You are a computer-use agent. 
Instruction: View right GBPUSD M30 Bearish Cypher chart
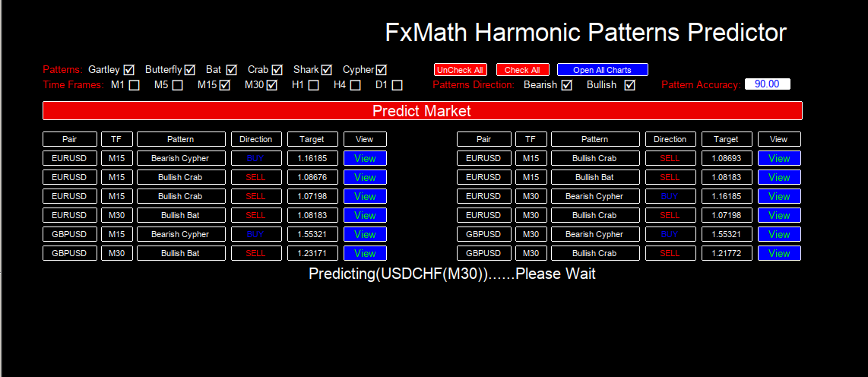(x=779, y=234)
